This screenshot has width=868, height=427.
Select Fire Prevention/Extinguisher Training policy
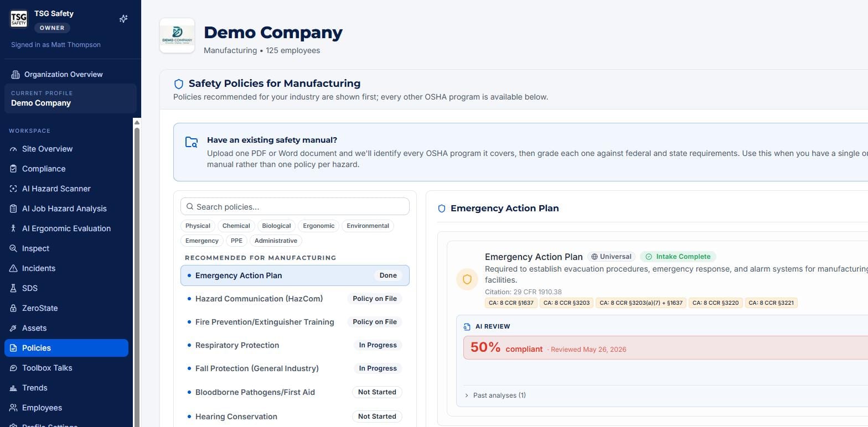coord(295,322)
